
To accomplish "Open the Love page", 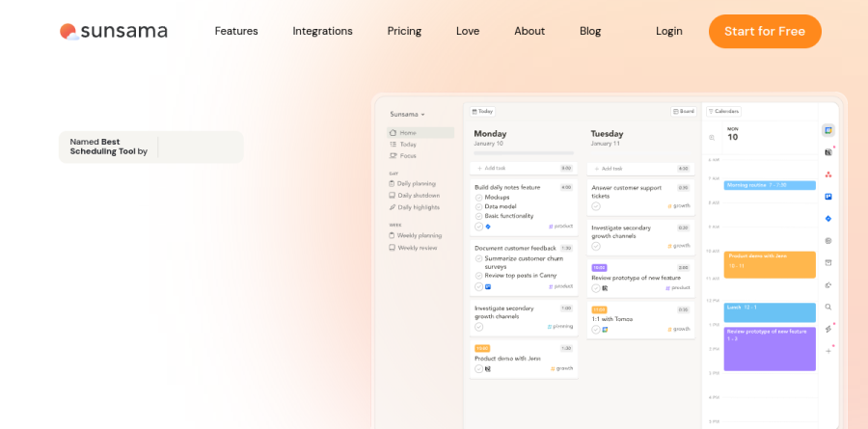I will pyautogui.click(x=468, y=31).
